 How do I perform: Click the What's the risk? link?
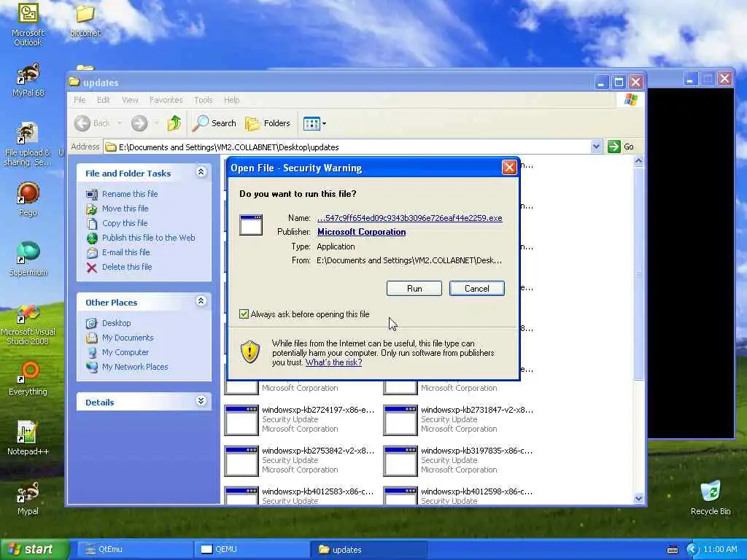pyautogui.click(x=333, y=362)
